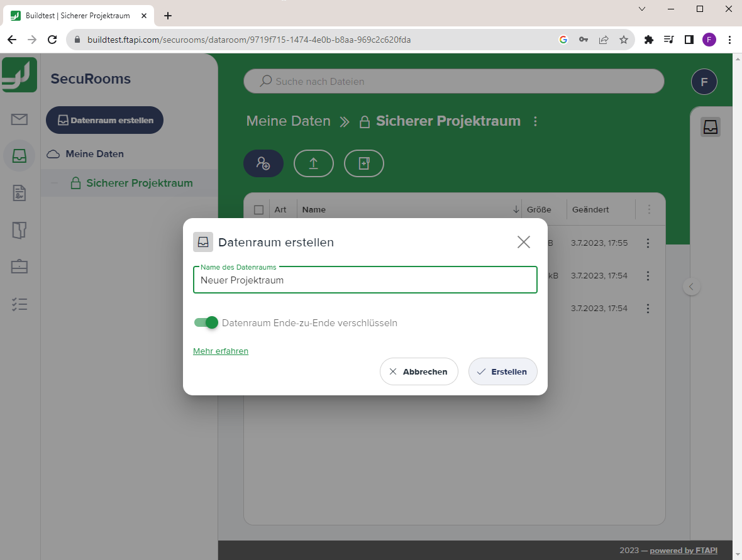
Task: Open SecuTransfer via the envelope icon
Action: [x=19, y=118]
